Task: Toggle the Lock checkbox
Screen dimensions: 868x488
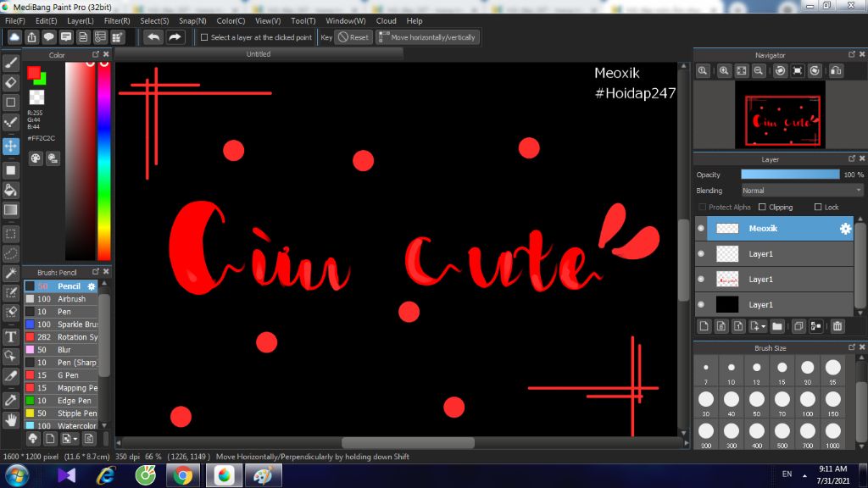Action: click(818, 207)
